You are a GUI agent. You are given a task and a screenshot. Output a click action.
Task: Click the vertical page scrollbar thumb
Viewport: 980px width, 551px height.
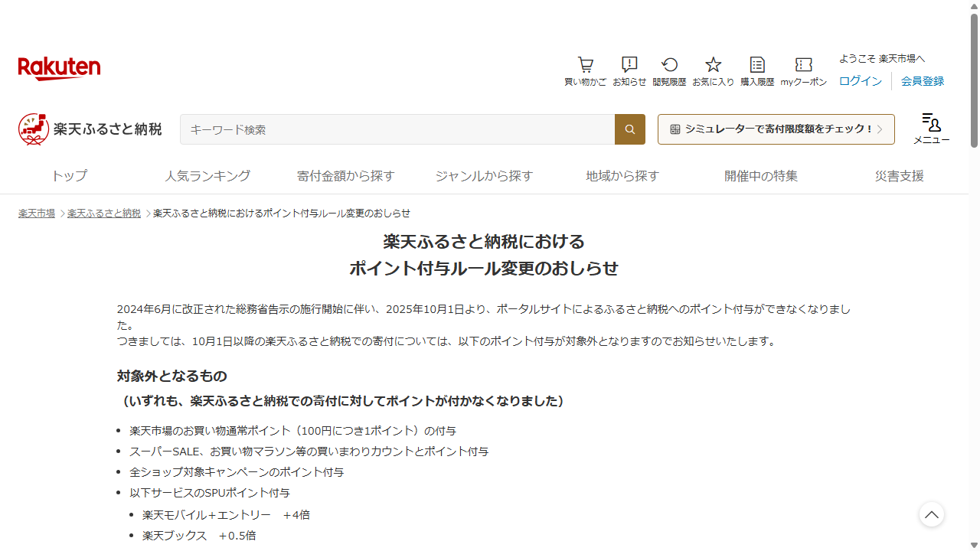[974, 80]
